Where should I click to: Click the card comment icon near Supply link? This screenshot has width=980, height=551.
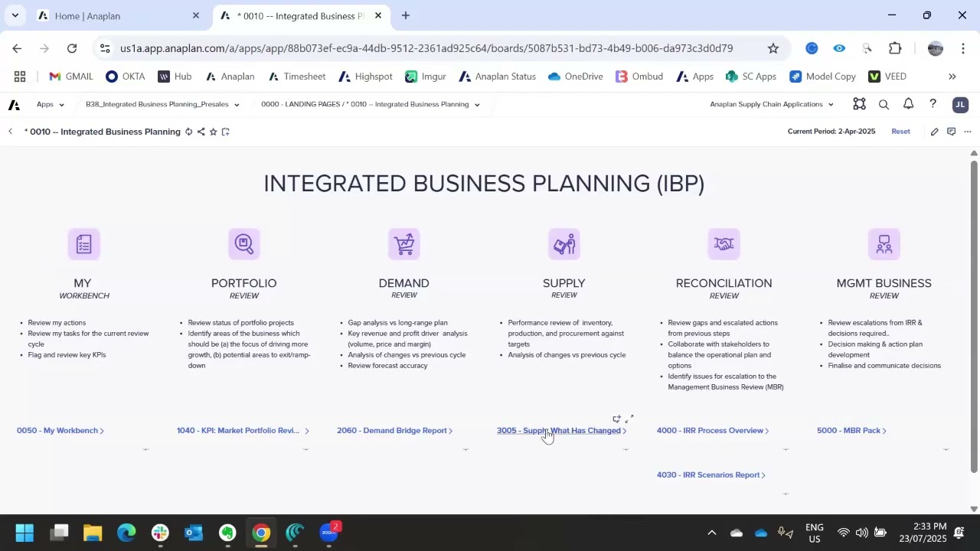(x=616, y=419)
